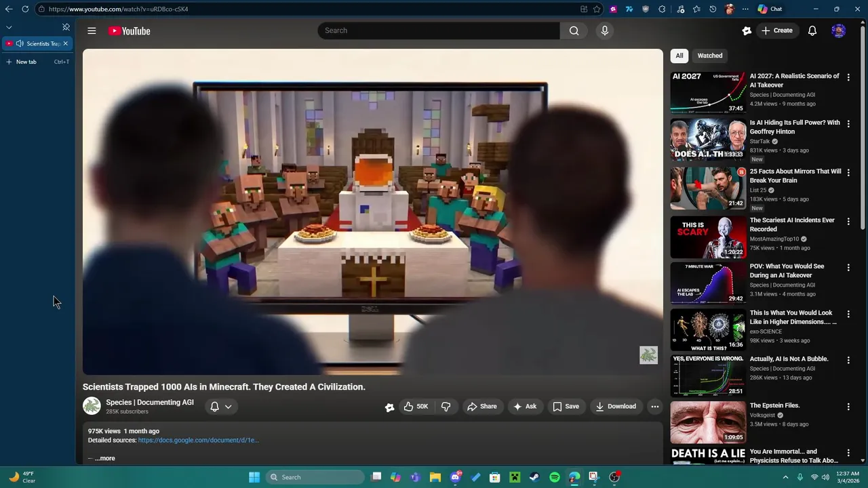Viewport: 868px width, 488px height.
Task: Open options for Higher Dimensions video
Action: tap(848, 314)
